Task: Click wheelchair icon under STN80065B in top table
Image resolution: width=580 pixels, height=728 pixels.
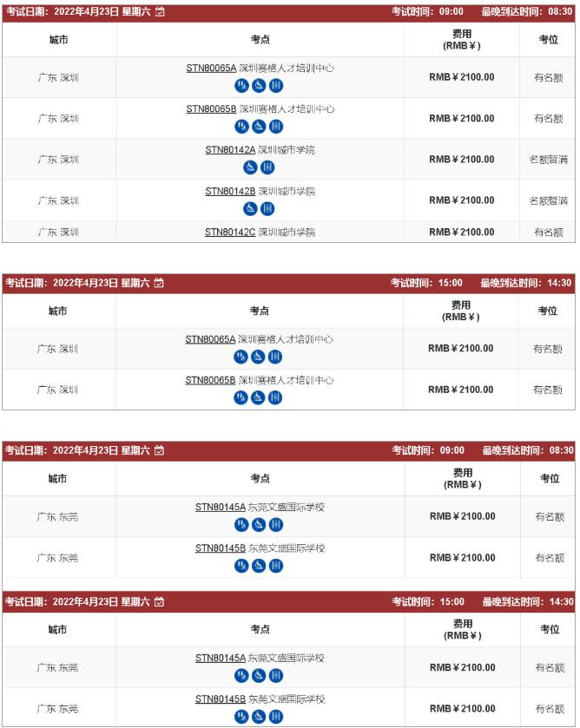Action: [x=259, y=127]
